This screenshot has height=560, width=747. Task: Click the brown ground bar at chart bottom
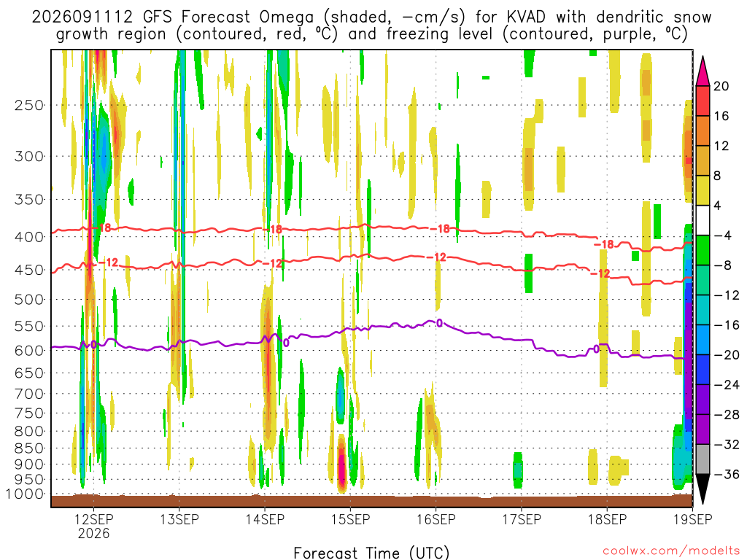371,501
